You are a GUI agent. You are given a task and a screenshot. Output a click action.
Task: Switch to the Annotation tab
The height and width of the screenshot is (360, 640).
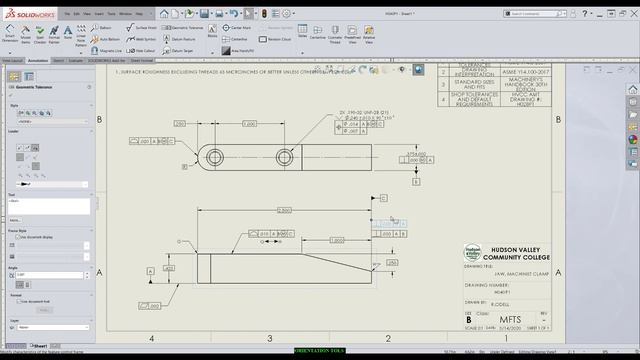coord(38,60)
